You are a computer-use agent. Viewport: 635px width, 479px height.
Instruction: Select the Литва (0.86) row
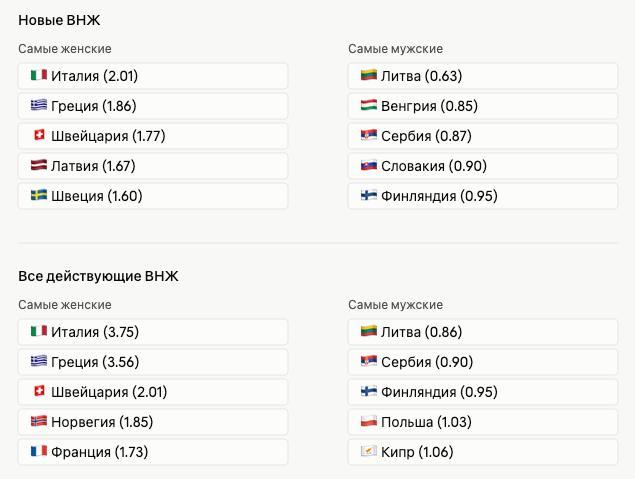(x=483, y=332)
